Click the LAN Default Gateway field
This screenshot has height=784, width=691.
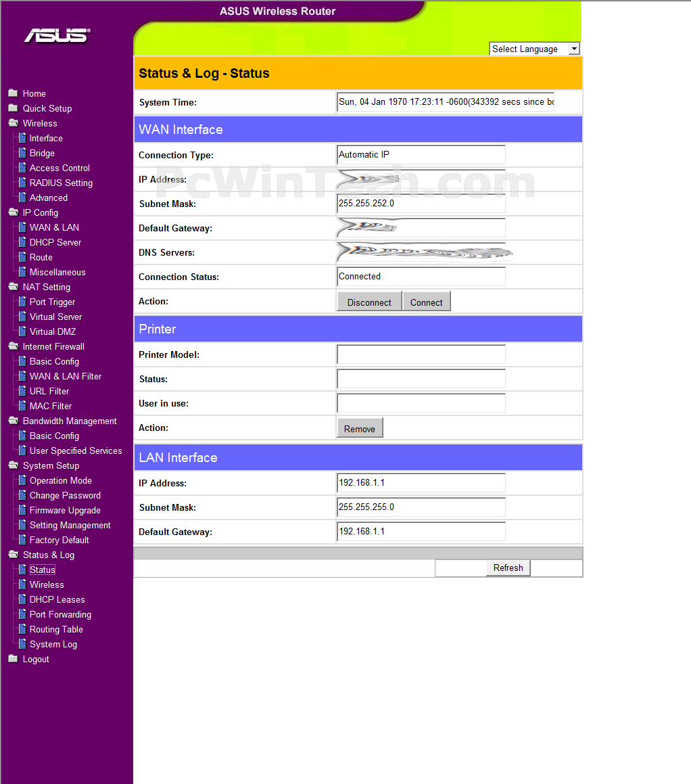[x=421, y=532]
